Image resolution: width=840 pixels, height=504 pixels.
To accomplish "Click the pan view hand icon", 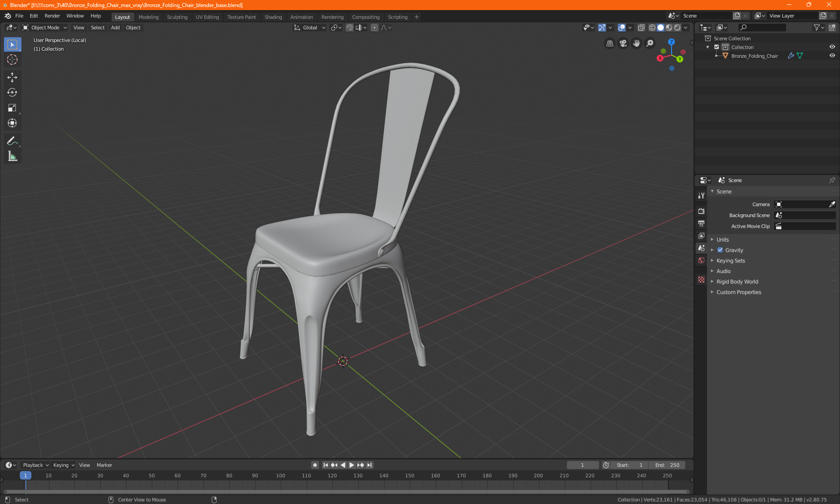I will point(637,43).
